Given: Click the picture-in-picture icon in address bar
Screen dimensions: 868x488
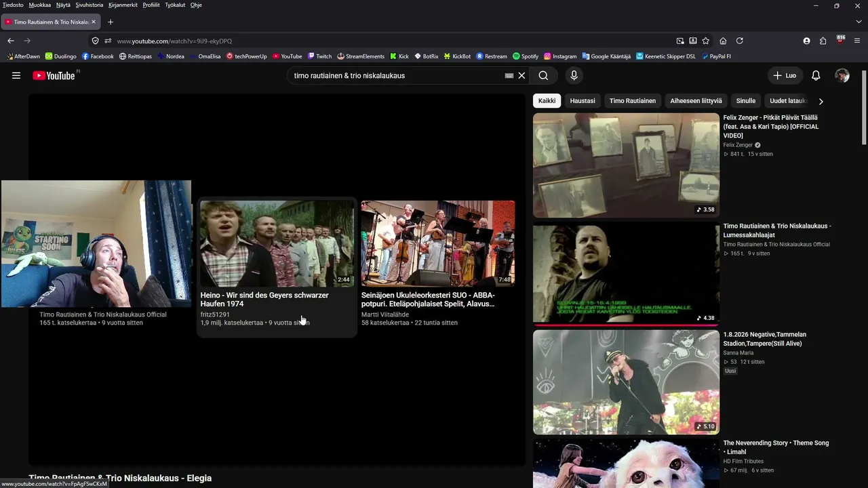Looking at the screenshot, I should 680,41.
